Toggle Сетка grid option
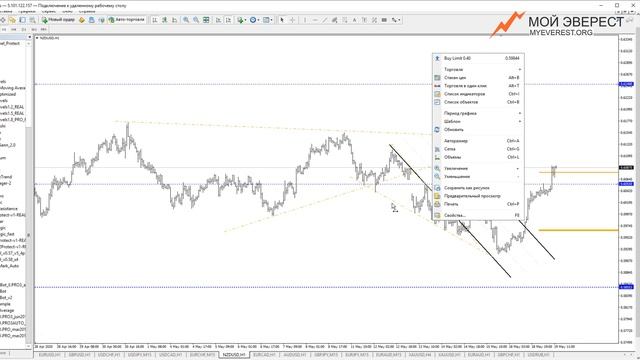 click(478, 149)
